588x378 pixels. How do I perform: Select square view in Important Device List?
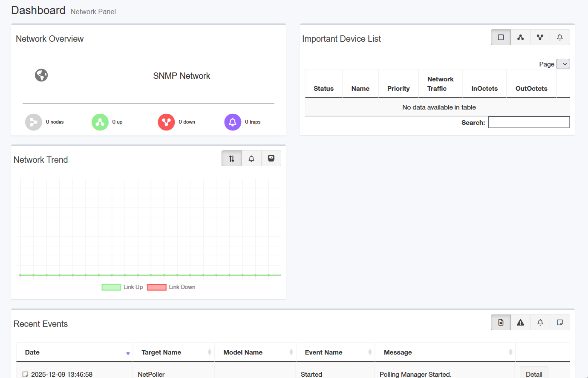[x=501, y=38]
